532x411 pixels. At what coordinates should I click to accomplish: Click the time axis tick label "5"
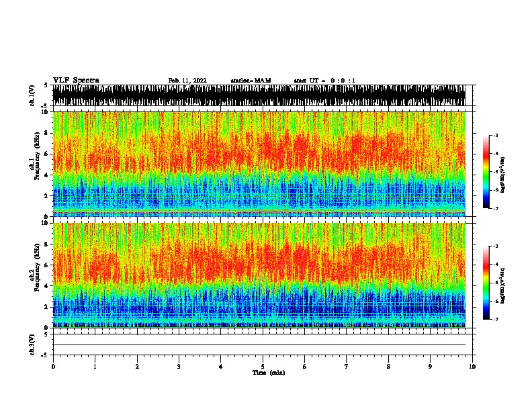pyautogui.click(x=263, y=367)
